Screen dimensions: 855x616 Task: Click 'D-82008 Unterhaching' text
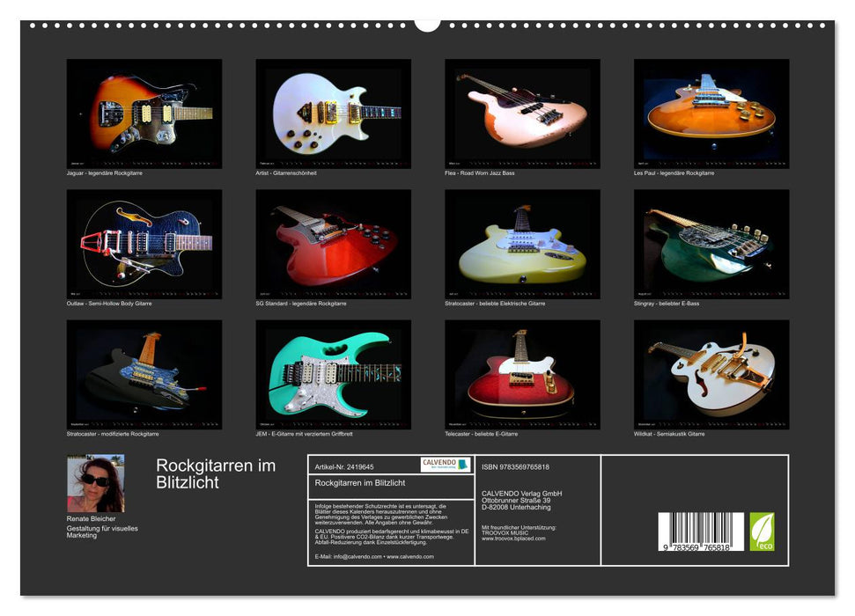pyautogui.click(x=516, y=507)
